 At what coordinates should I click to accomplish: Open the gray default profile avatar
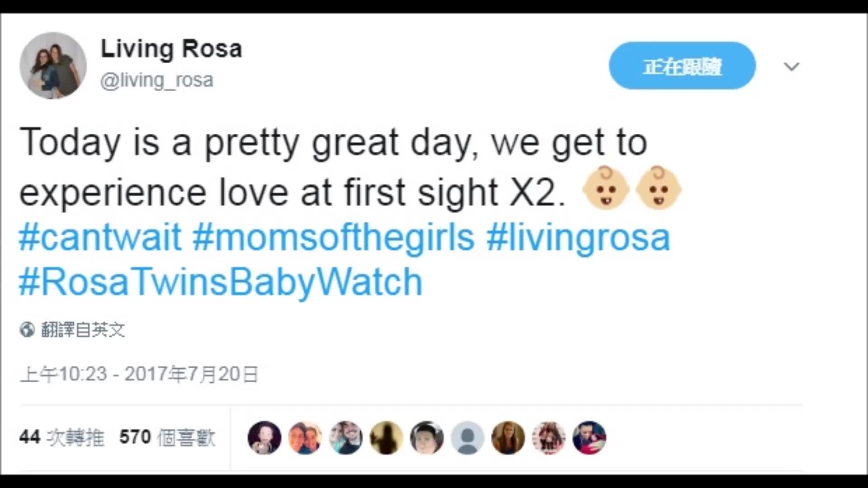click(x=468, y=437)
